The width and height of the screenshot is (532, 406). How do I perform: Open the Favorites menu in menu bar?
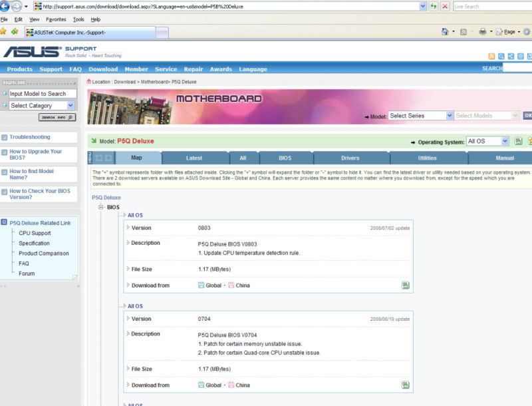[56, 20]
